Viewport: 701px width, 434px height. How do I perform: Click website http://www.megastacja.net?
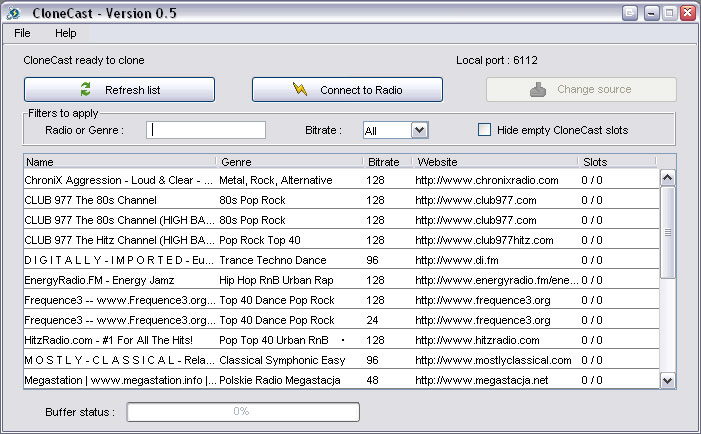(481, 380)
